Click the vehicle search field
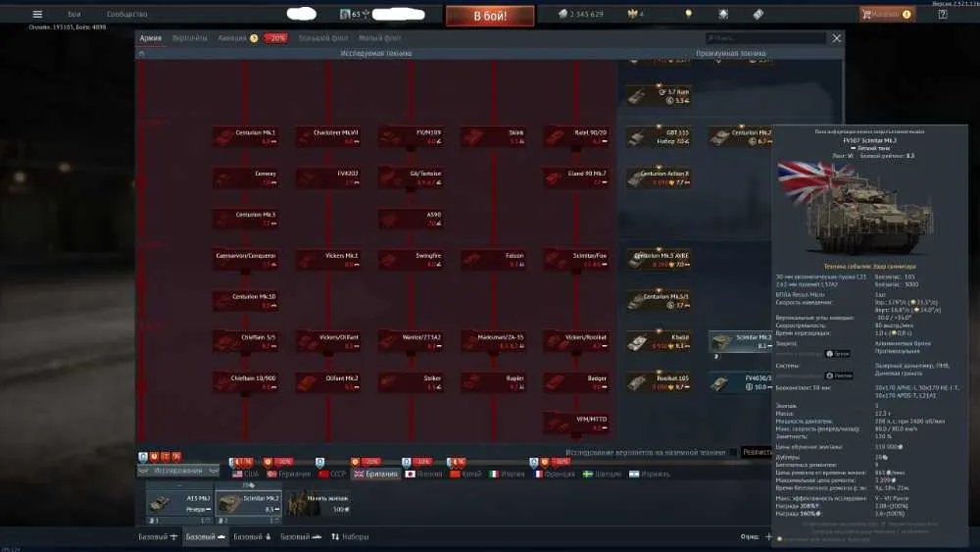The width and height of the screenshot is (980, 552). 765,38
